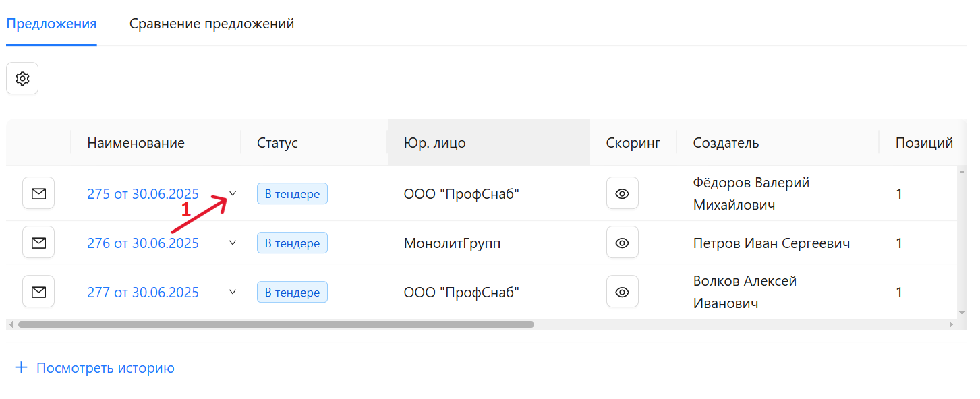The height and width of the screenshot is (399, 980).
Task: Open offer link 276 от 30.06.2025
Action: (143, 243)
